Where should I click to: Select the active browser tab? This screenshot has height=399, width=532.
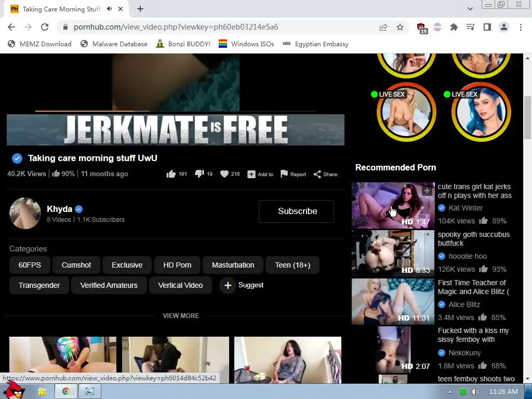66,9
